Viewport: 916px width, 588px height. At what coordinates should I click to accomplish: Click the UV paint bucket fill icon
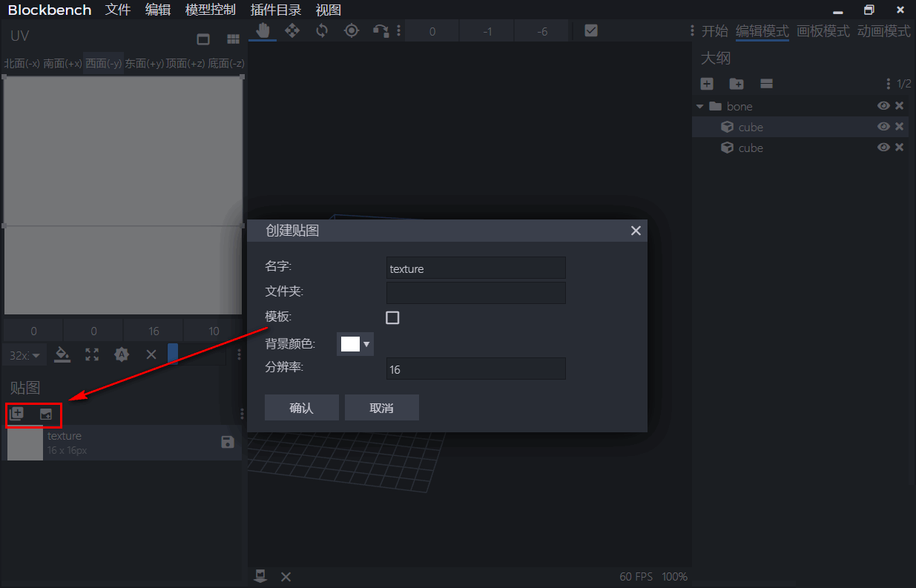point(62,354)
